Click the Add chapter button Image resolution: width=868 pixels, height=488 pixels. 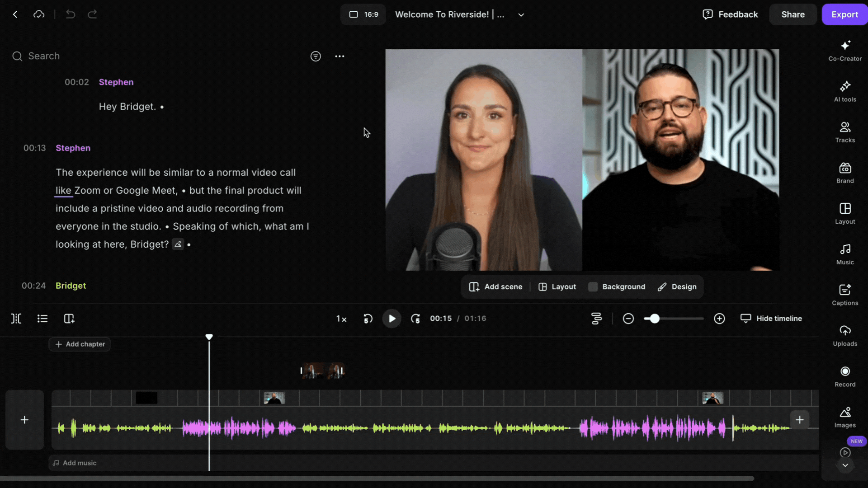pos(80,344)
